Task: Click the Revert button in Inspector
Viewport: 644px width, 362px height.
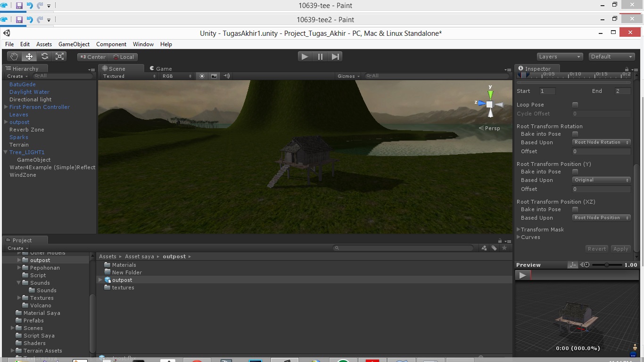Action: tap(597, 249)
